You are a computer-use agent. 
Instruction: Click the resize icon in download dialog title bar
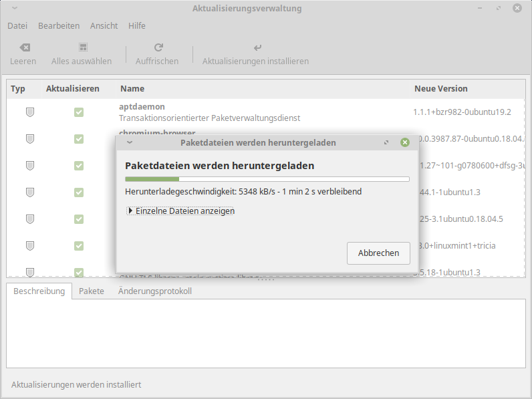(386, 142)
